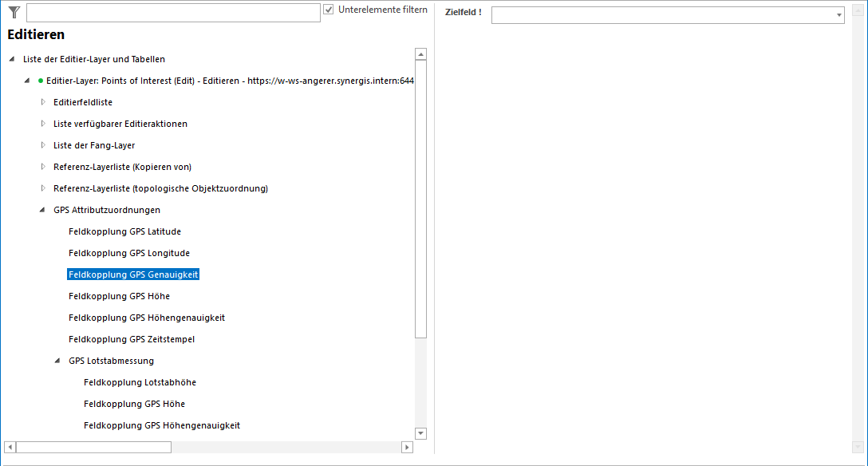The width and height of the screenshot is (868, 466).
Task: Select Liste der Editier-Layer und Tabellen
Action: 94,59
